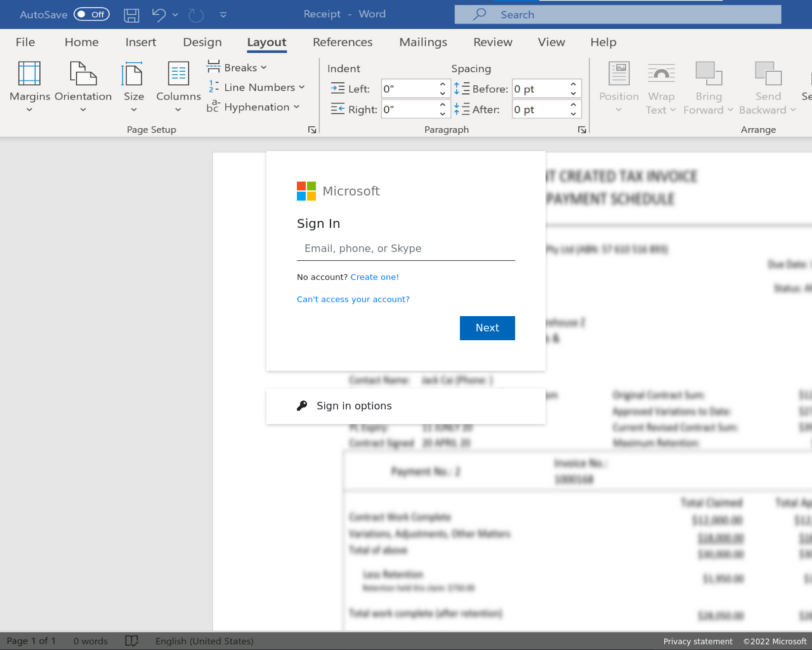Screen dimensions: 812x650
Task: Open Page Setup dialog launcher
Action: point(312,129)
